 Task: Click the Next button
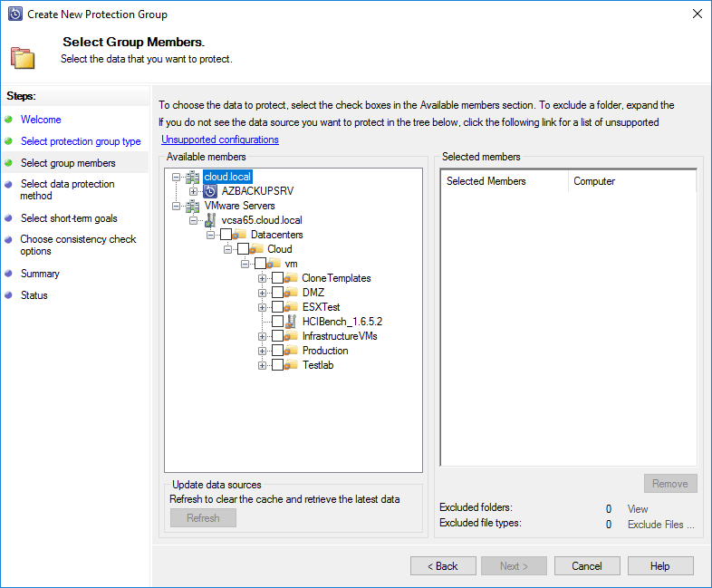[x=514, y=566]
